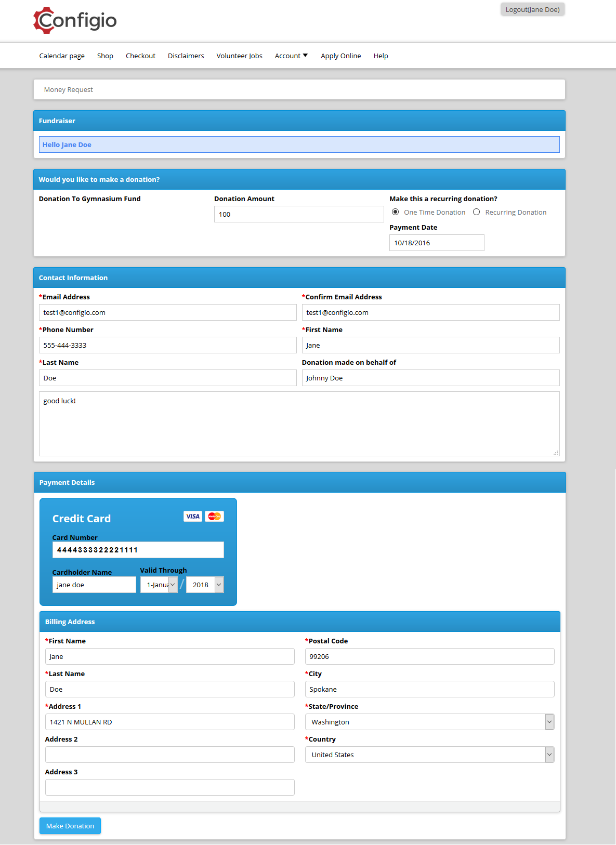
Task: Expand the State/Province dropdown
Action: (x=430, y=722)
